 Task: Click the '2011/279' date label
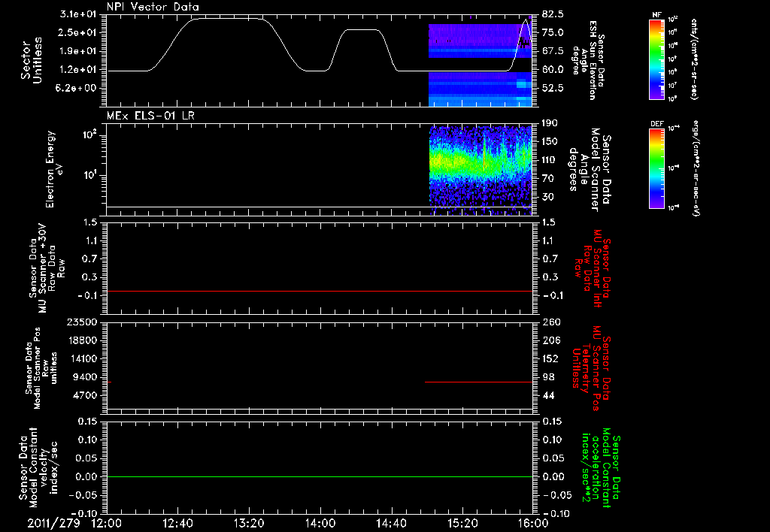tap(53, 523)
